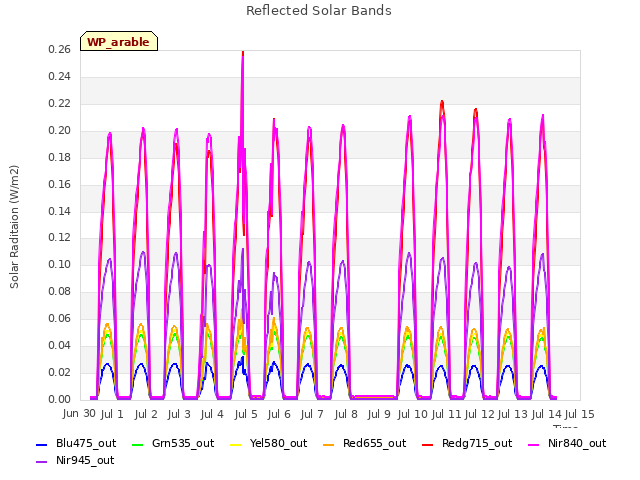This screenshot has width=640, height=480.
Task: Click the 0.20 y-axis tick label
Action: pyautogui.click(x=59, y=130)
